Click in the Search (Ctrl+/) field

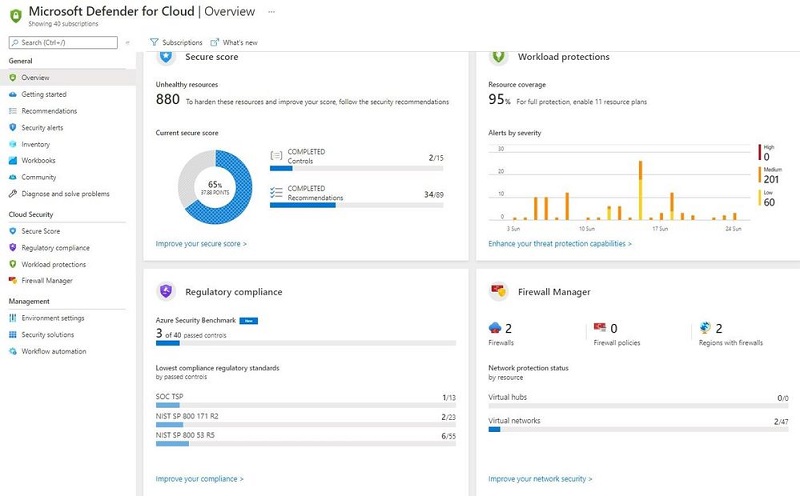tap(63, 42)
